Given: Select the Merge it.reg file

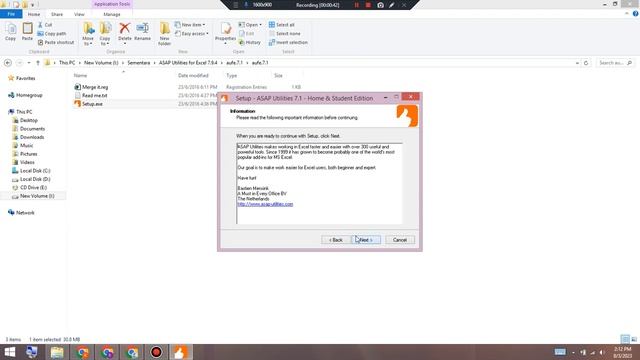Looking at the screenshot, I should click(91, 87).
